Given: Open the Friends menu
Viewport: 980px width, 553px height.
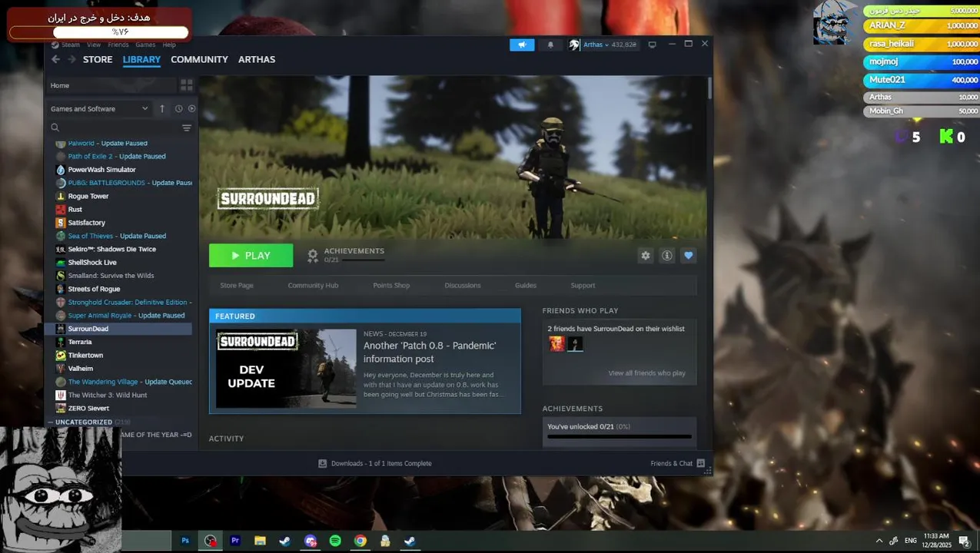Looking at the screenshot, I should click(118, 45).
